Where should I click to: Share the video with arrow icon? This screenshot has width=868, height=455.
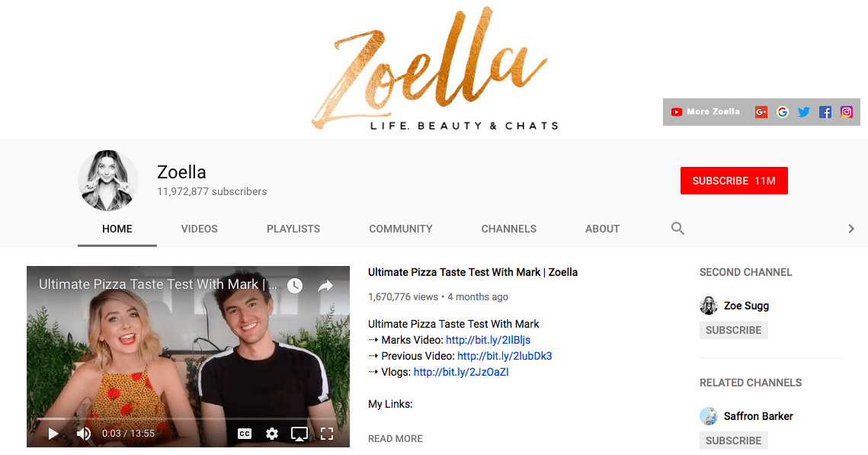[x=325, y=285]
